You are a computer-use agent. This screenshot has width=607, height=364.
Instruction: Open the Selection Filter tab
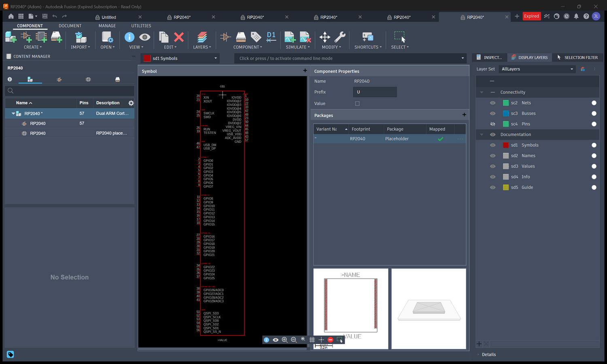click(x=577, y=57)
